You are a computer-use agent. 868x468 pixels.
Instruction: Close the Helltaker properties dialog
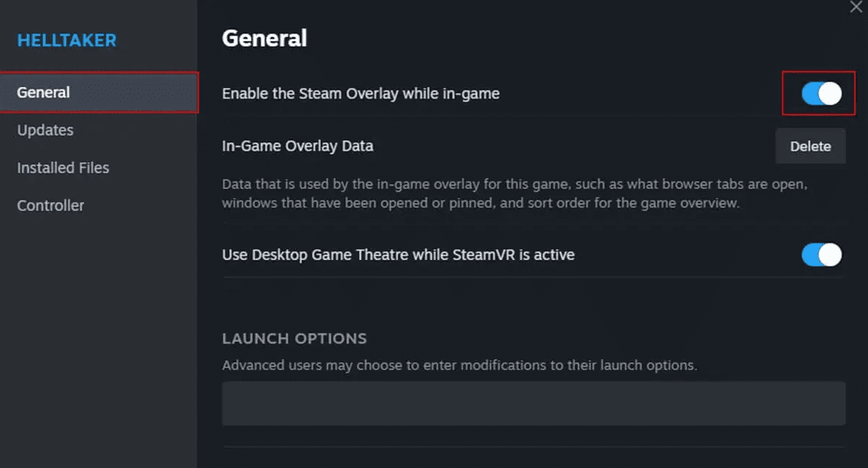856,7
